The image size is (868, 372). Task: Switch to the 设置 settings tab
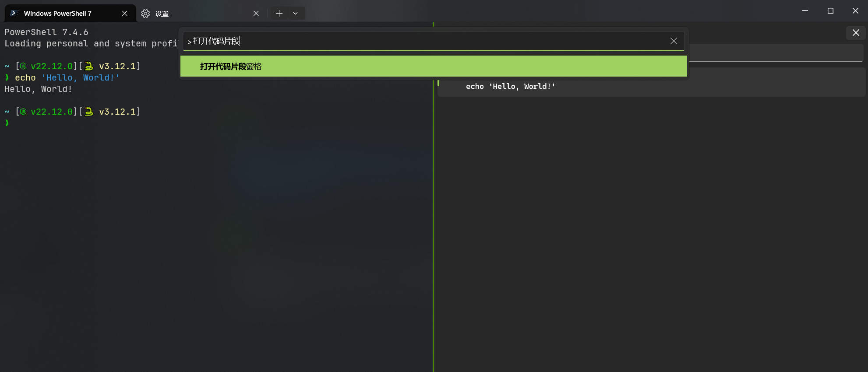click(x=201, y=14)
